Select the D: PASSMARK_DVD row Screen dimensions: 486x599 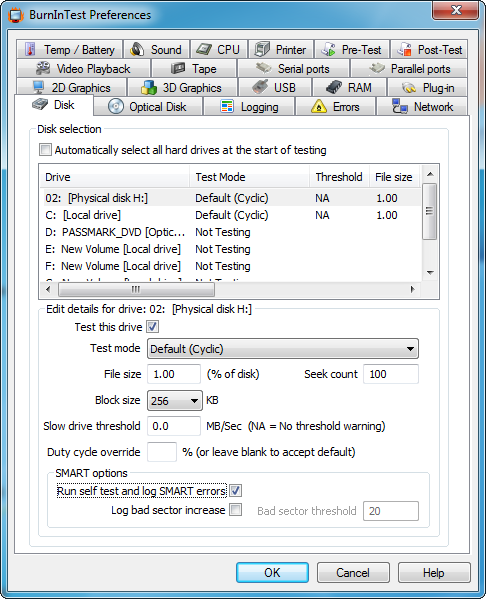(230, 232)
